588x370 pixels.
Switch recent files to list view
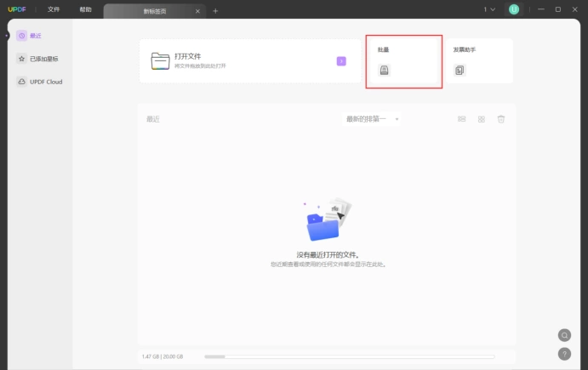461,119
